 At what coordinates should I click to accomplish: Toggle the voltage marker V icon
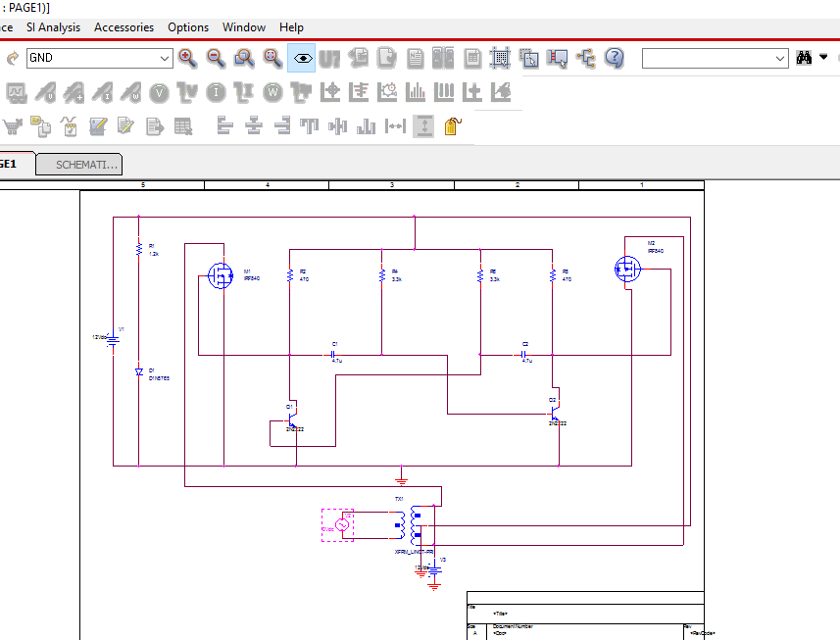click(159, 93)
